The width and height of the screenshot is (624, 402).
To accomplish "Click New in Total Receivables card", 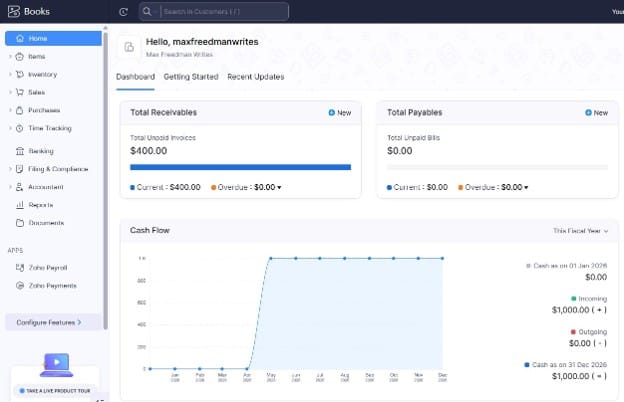I will (339, 113).
